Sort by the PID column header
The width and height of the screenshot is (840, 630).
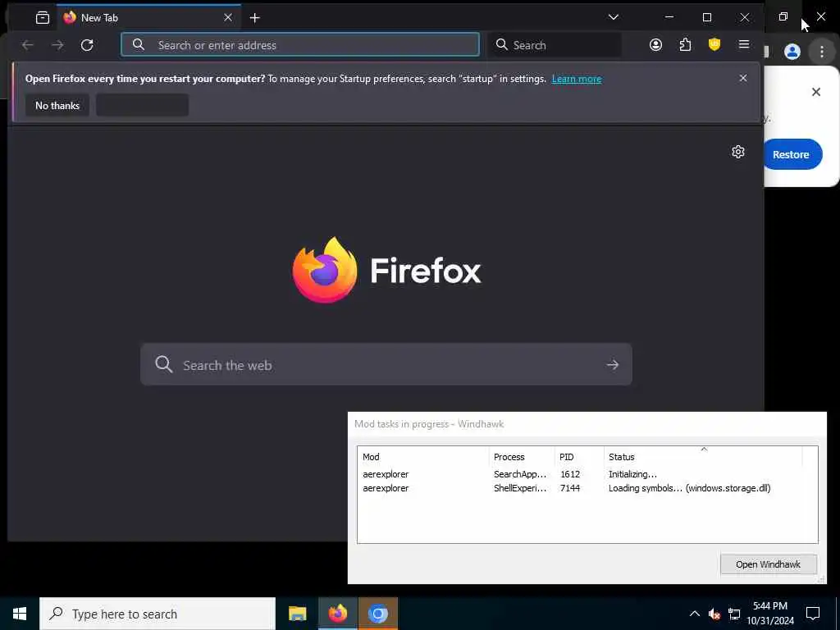579,457
